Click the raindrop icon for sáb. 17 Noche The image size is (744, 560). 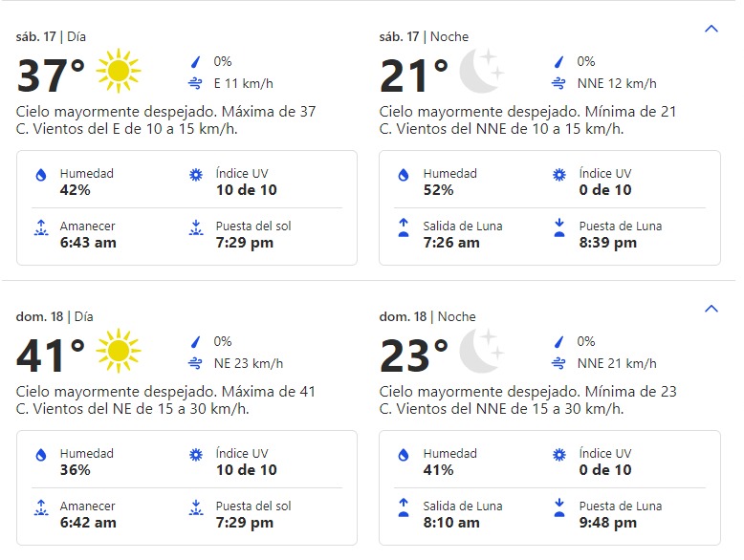(558, 62)
